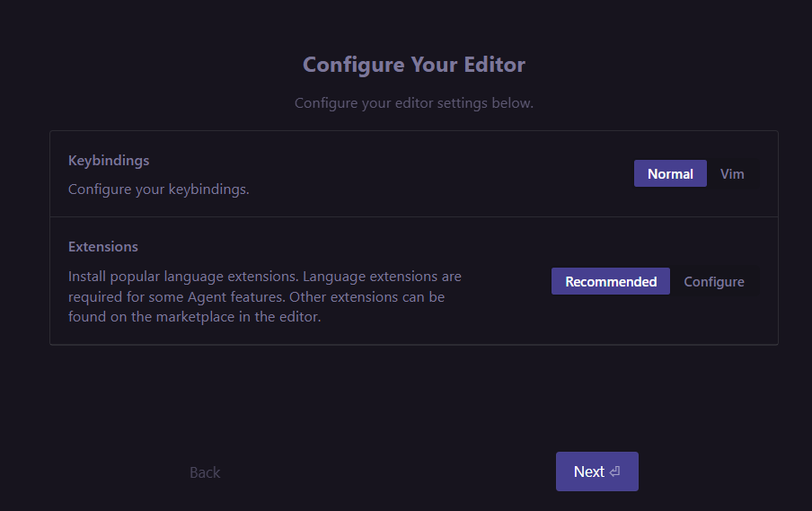
Task: Click the enter-key icon inside Next
Action: [x=615, y=471]
